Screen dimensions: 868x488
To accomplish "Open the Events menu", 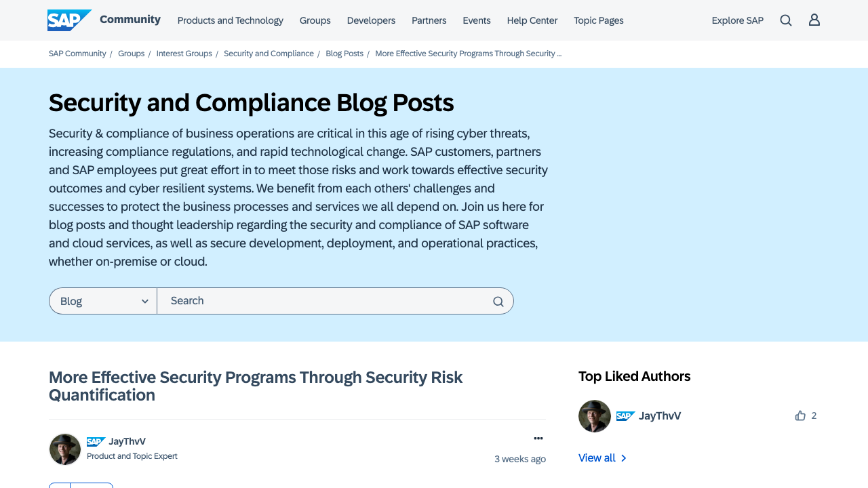I will [x=477, y=20].
